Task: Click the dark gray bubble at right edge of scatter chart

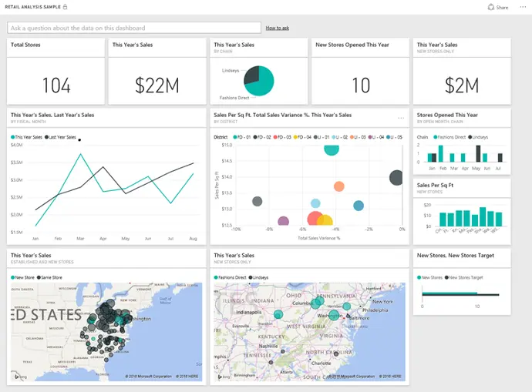Action: coord(396,178)
